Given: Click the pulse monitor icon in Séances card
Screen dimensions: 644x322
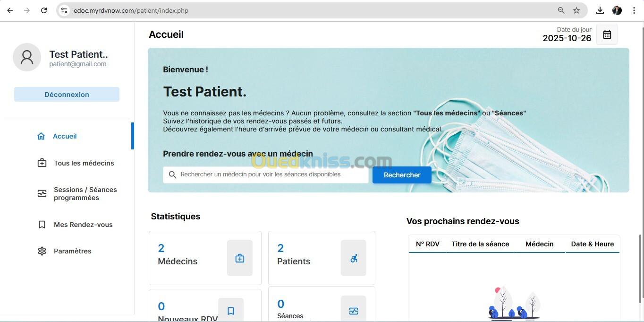Looking at the screenshot, I should pos(354,311).
